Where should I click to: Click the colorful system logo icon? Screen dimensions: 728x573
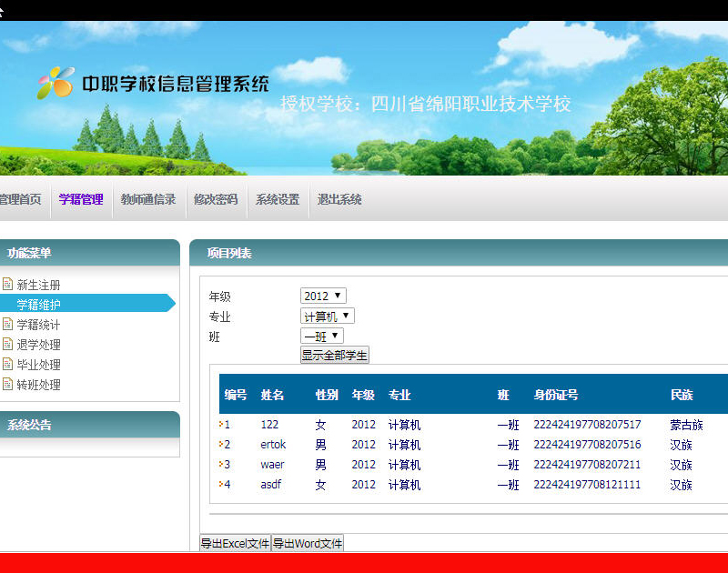(56, 83)
